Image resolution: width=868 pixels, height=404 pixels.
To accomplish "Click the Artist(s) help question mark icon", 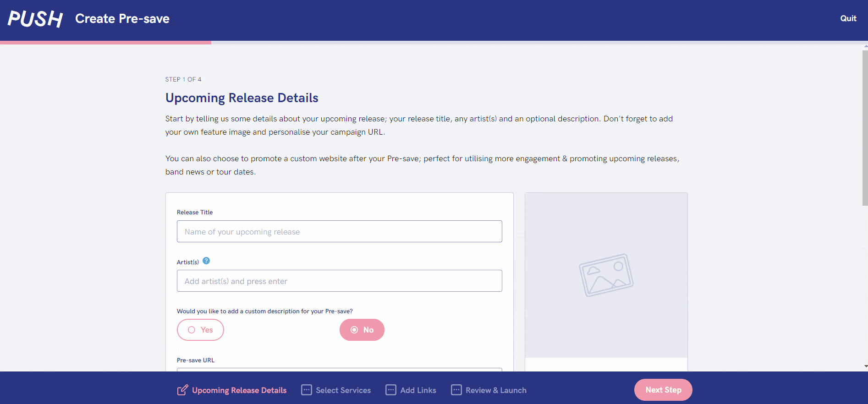I will coord(206,261).
